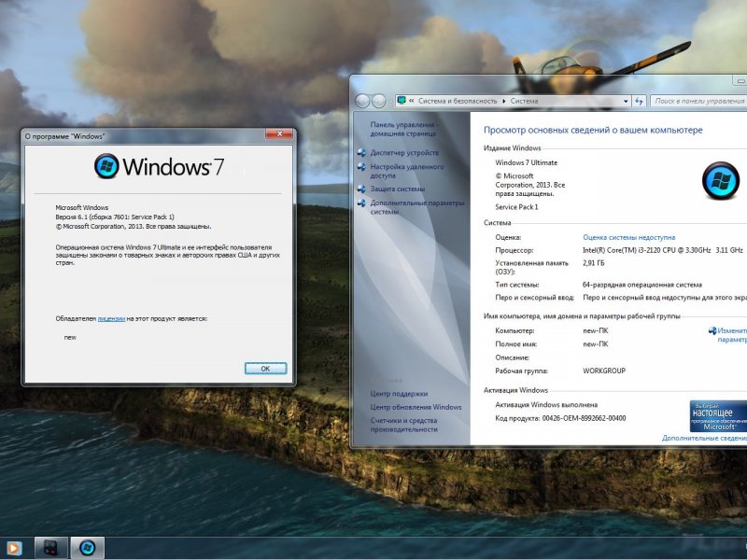Click the Control Panel icon in the address bar
Viewport: 747px width, 560px height.
402,101
